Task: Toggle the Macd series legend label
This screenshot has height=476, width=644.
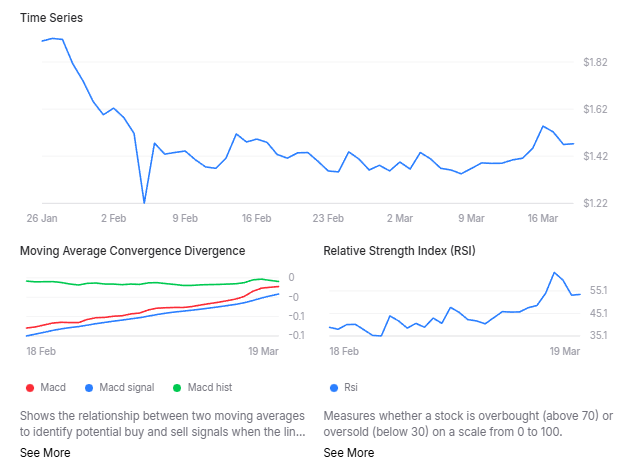Action: coord(52,387)
